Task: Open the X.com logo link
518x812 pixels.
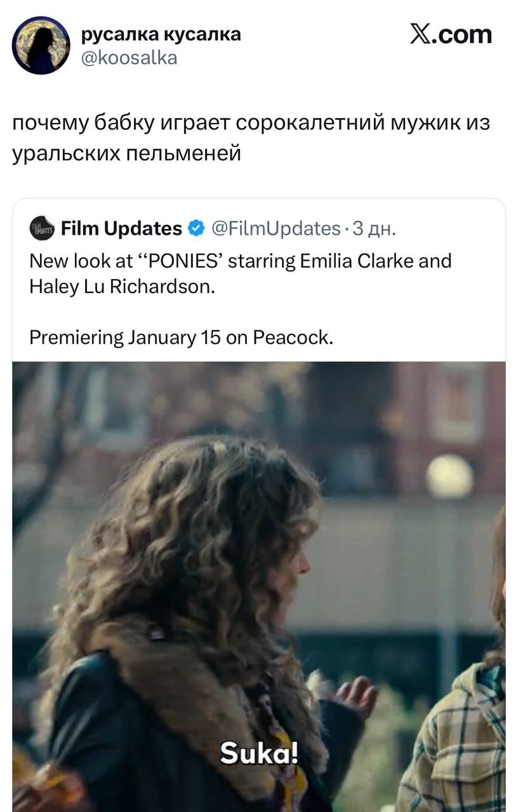Action: coord(451,35)
